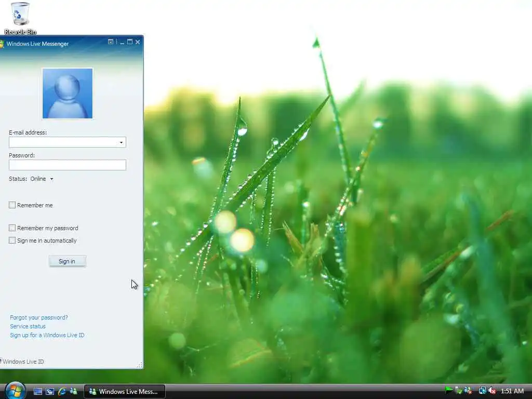The image size is (532, 399).
Task: Select Windows Live Messenger taskbar button
Action: 125,392
